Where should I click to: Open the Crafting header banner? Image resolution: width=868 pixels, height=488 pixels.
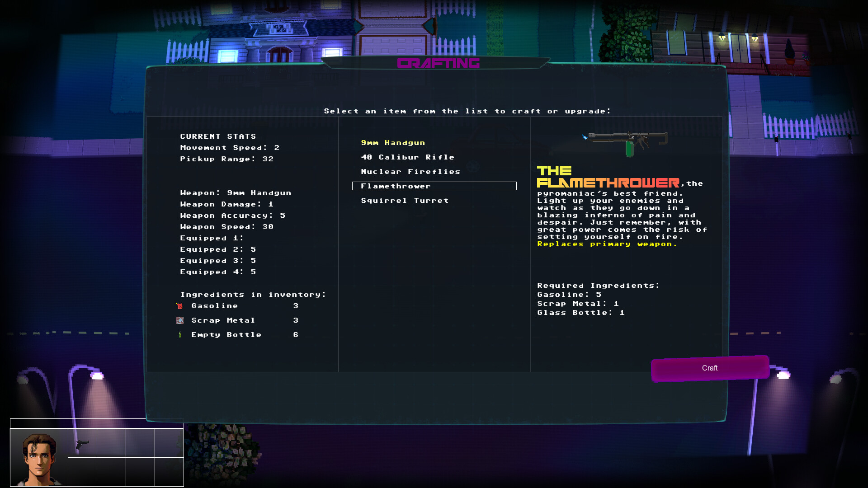[x=438, y=63]
